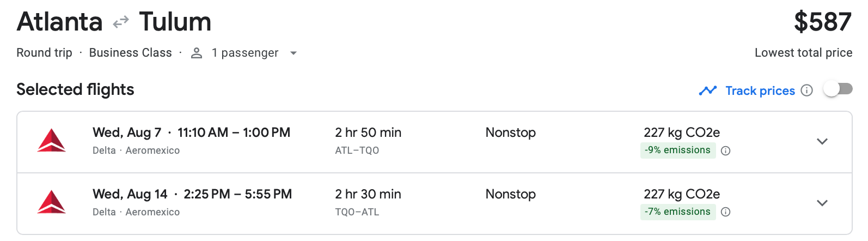
Task: Click info icon beside -7% emissions
Action: click(725, 212)
